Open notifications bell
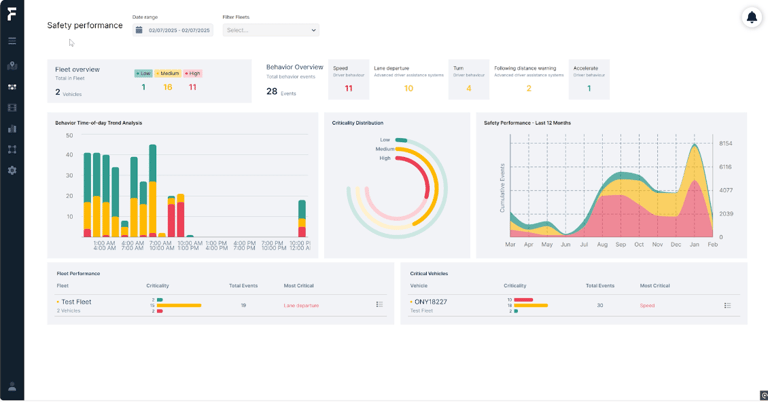 pyautogui.click(x=752, y=18)
